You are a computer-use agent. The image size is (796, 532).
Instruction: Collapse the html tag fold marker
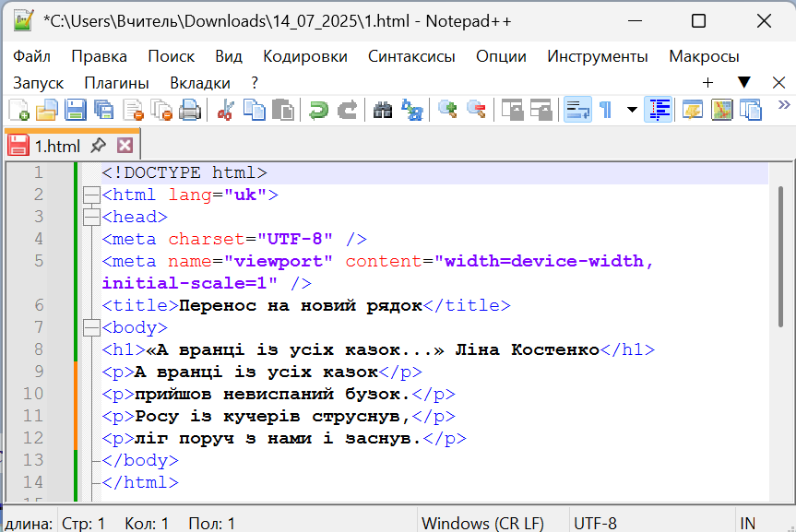pos(90,195)
